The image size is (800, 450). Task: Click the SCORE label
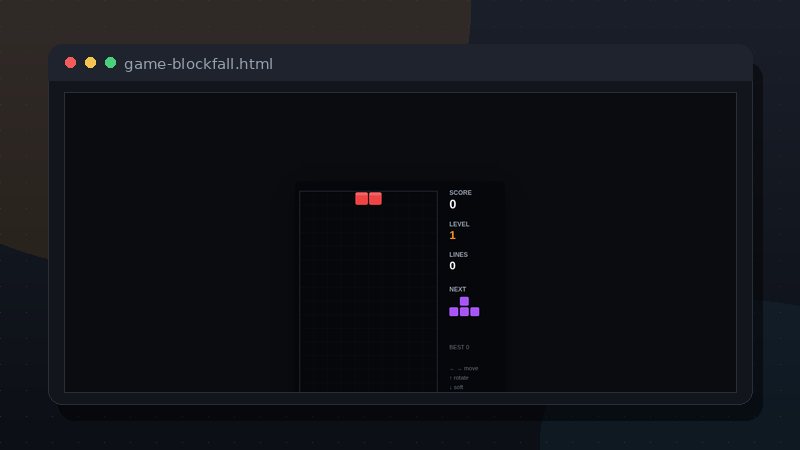(x=460, y=192)
